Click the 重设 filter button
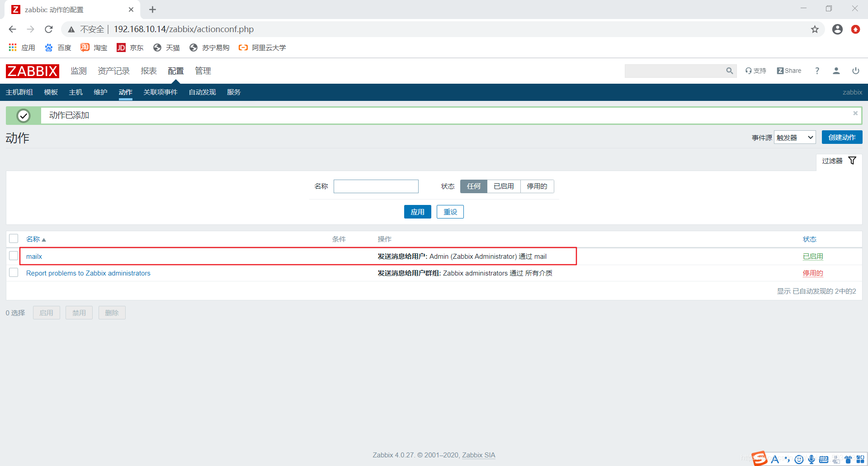Image resolution: width=868 pixels, height=466 pixels. [x=450, y=212]
